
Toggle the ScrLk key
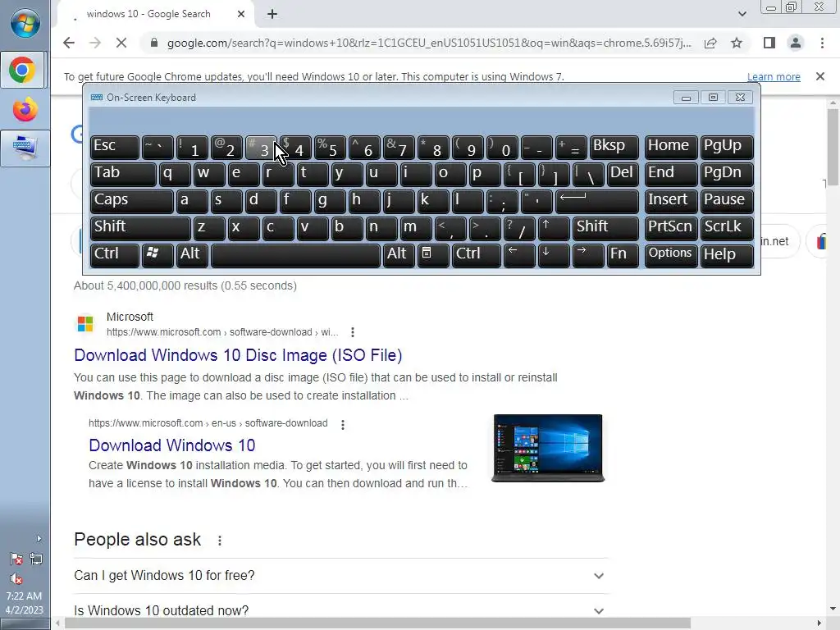tap(727, 228)
